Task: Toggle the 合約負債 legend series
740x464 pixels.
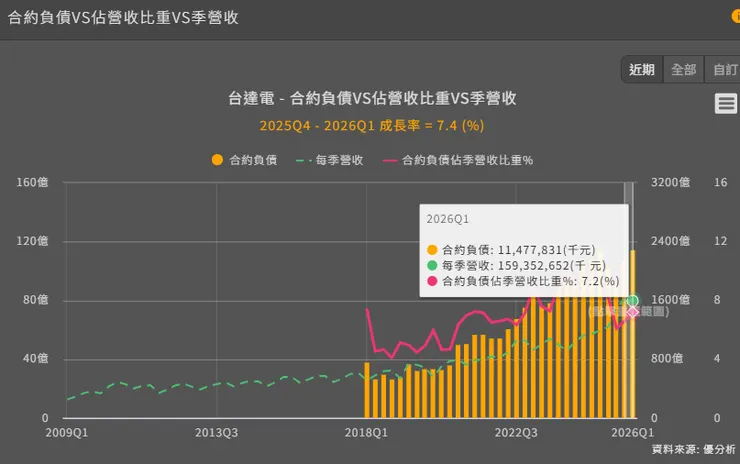Action: 244,160
